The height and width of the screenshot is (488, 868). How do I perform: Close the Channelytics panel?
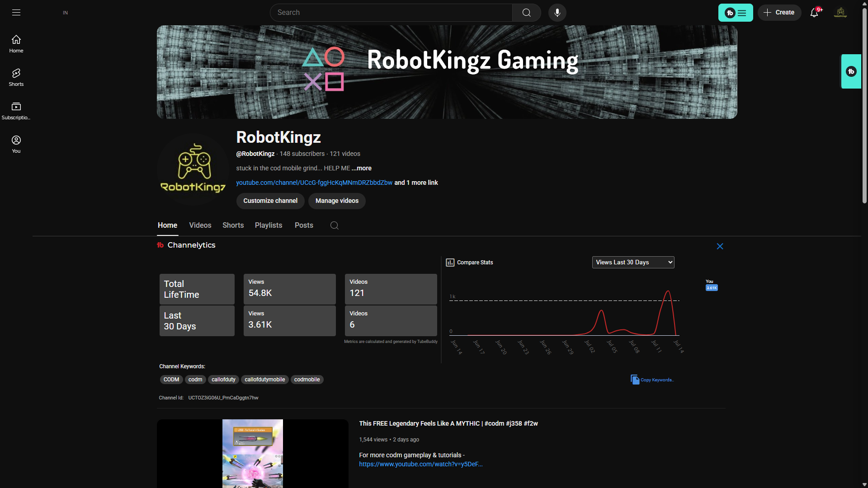720,246
